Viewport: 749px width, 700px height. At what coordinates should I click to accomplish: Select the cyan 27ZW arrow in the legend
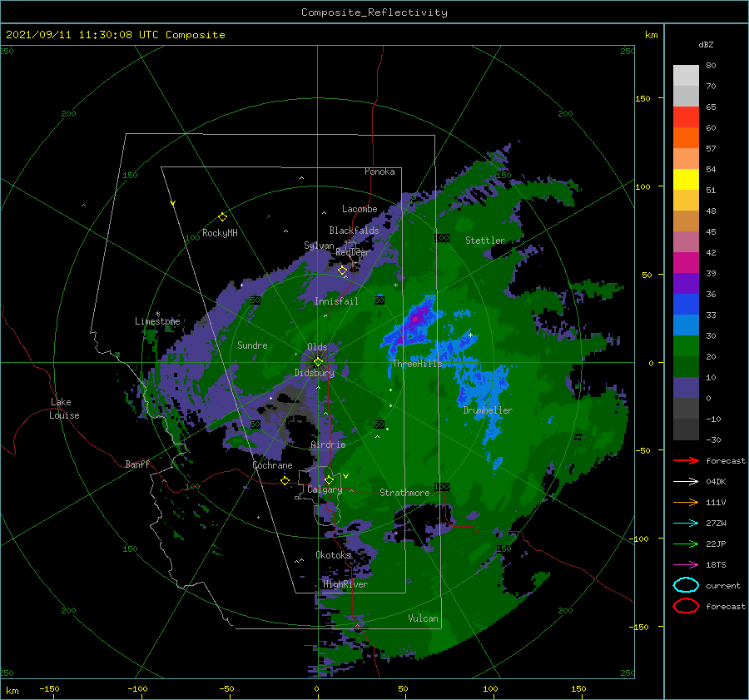pos(686,524)
